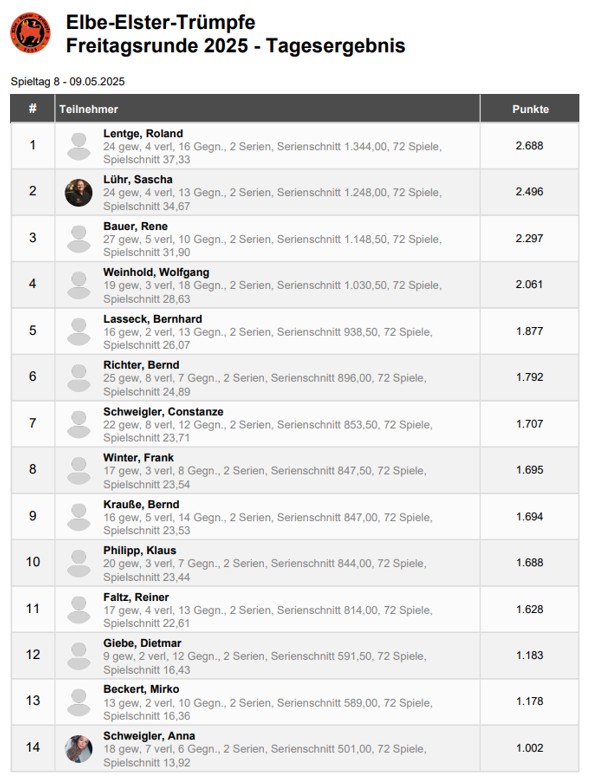Image resolution: width=589 pixels, height=780 pixels.
Task: Sort by the Punkte column header
Action: (x=530, y=109)
